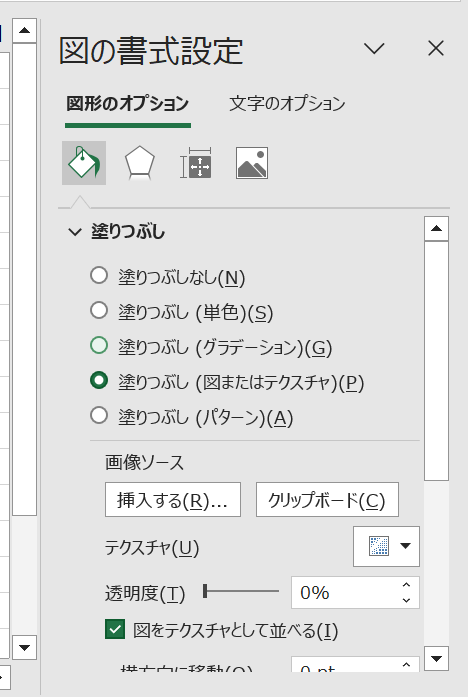The height and width of the screenshot is (697, 468).
Task: Open the Effects pentagon icon
Action: pyautogui.click(x=140, y=163)
